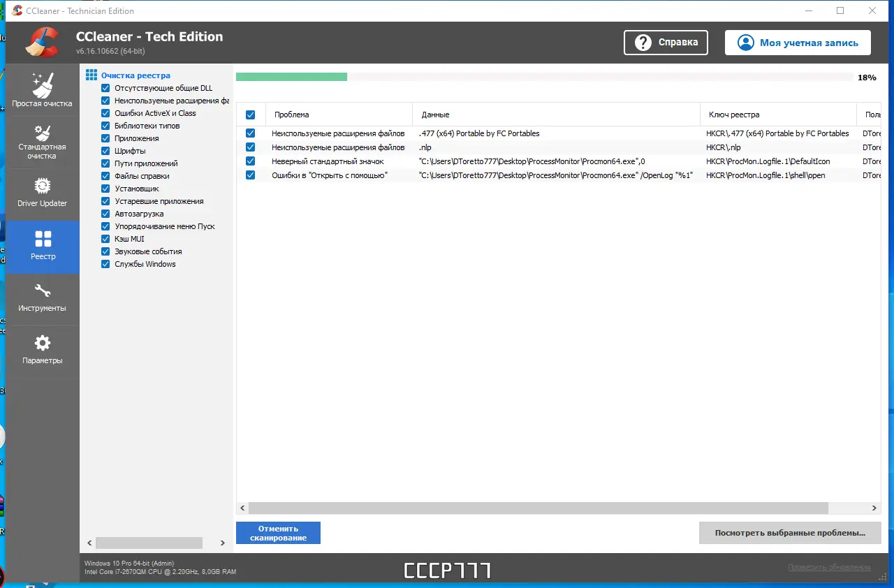This screenshot has width=894, height=588.
Task: Toggle Шрифты checkbox
Action: coord(105,151)
